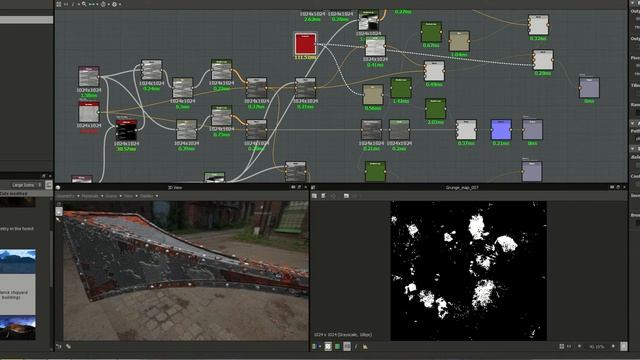Click the camera icon at bottom of 3D View

point(59,346)
